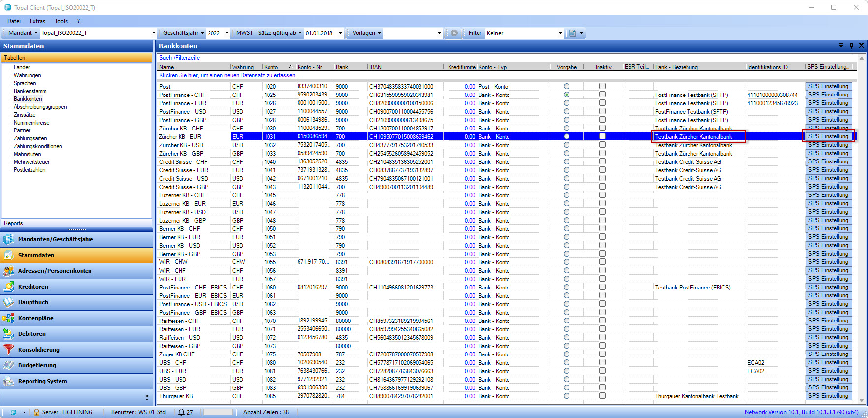Click the notification bell in status bar
Image resolution: width=868 pixels, height=418 pixels.
click(x=181, y=412)
